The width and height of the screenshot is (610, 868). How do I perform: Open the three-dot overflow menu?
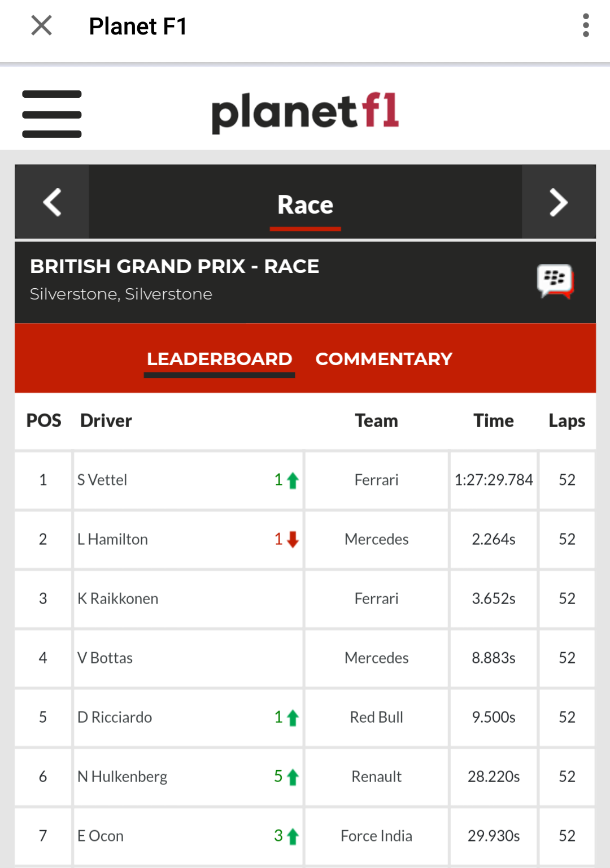click(586, 25)
